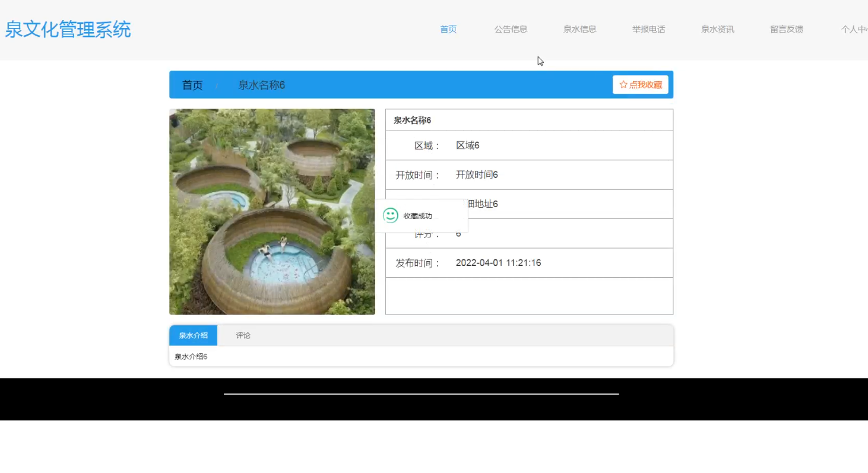Click the 点我收藏 favorite button
868x473 pixels.
tap(640, 85)
